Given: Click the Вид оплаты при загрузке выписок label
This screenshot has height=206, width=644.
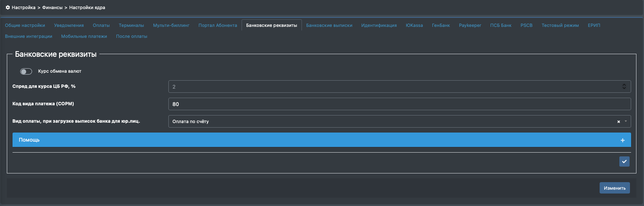Looking at the screenshot, I should (76, 121).
